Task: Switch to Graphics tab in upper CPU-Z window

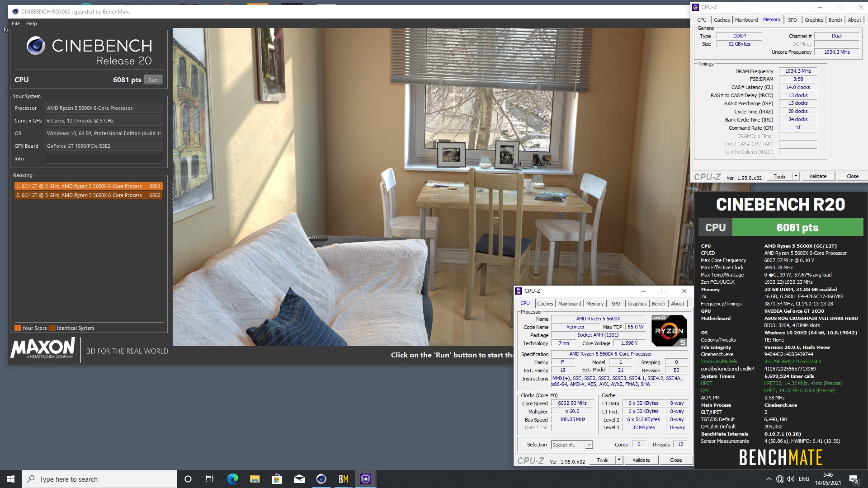Action: [x=814, y=20]
